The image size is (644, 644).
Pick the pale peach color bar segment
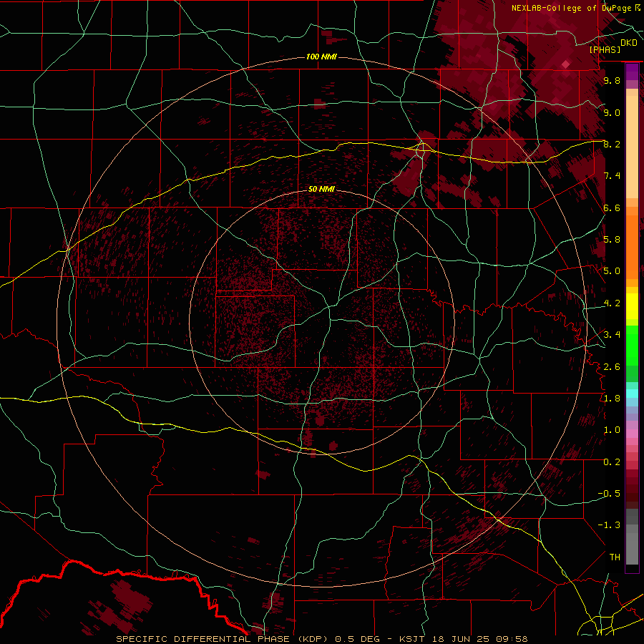point(632,148)
